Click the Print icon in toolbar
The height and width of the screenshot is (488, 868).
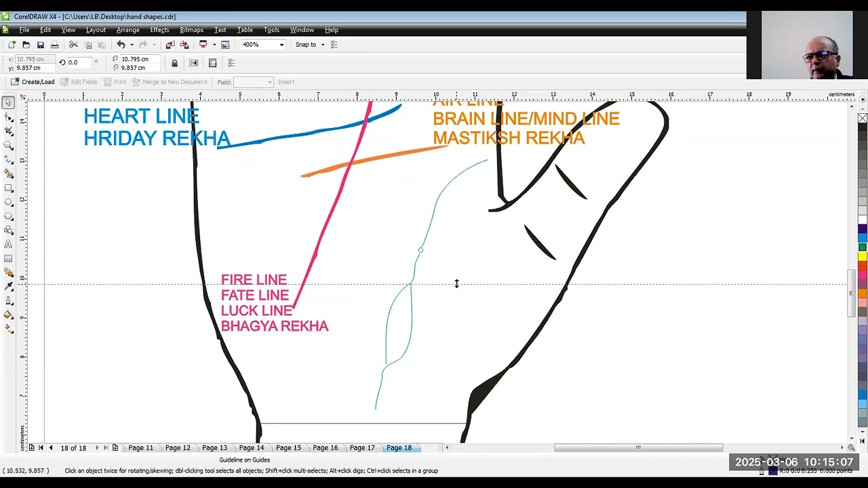click(54, 45)
